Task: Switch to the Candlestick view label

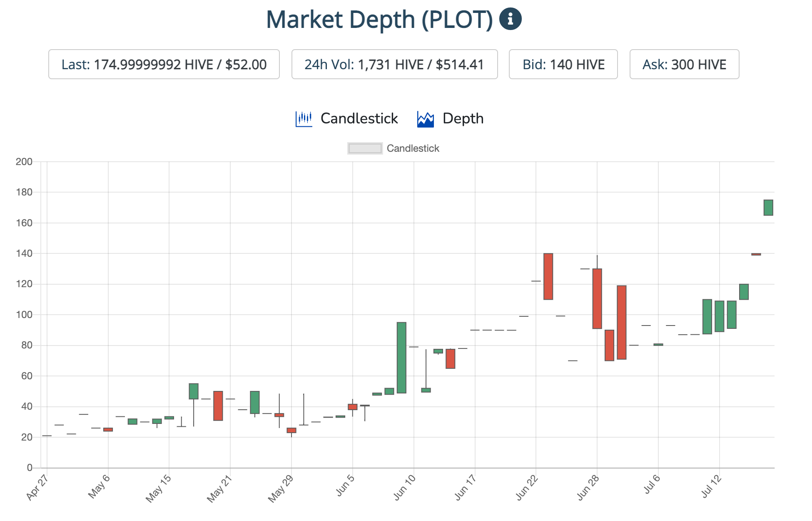Action: (359, 118)
